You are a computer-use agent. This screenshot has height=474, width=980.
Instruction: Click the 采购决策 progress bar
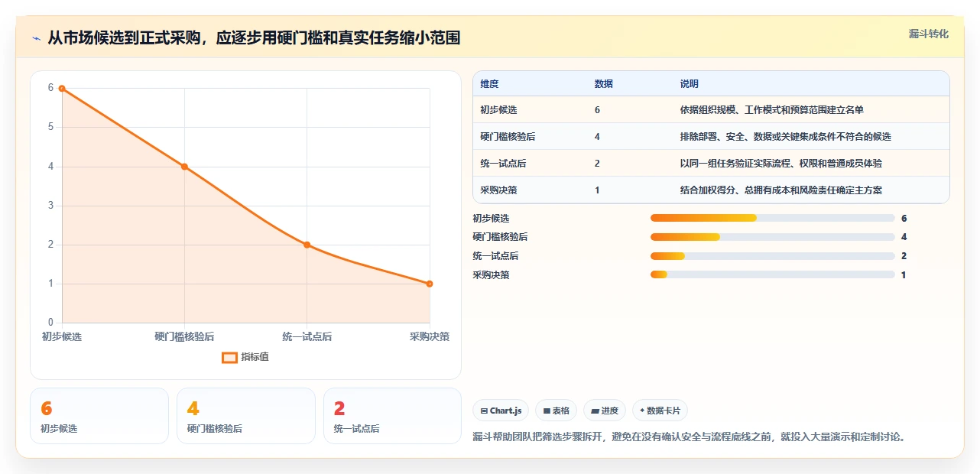[772, 274]
